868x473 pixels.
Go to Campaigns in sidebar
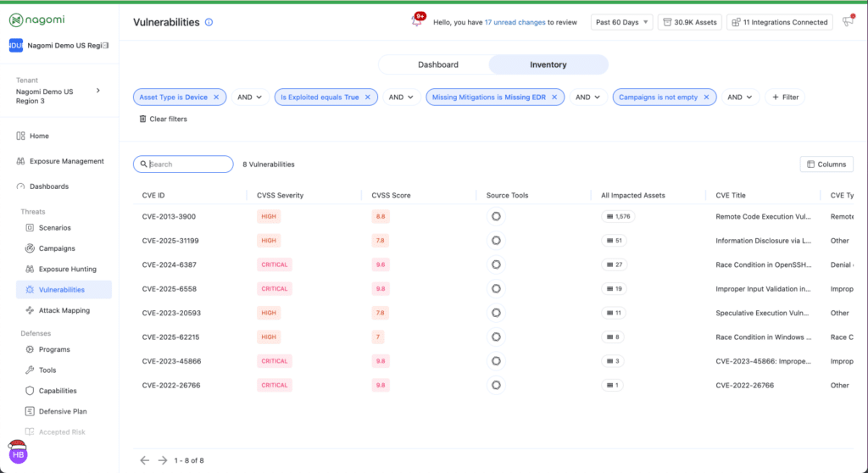point(57,248)
